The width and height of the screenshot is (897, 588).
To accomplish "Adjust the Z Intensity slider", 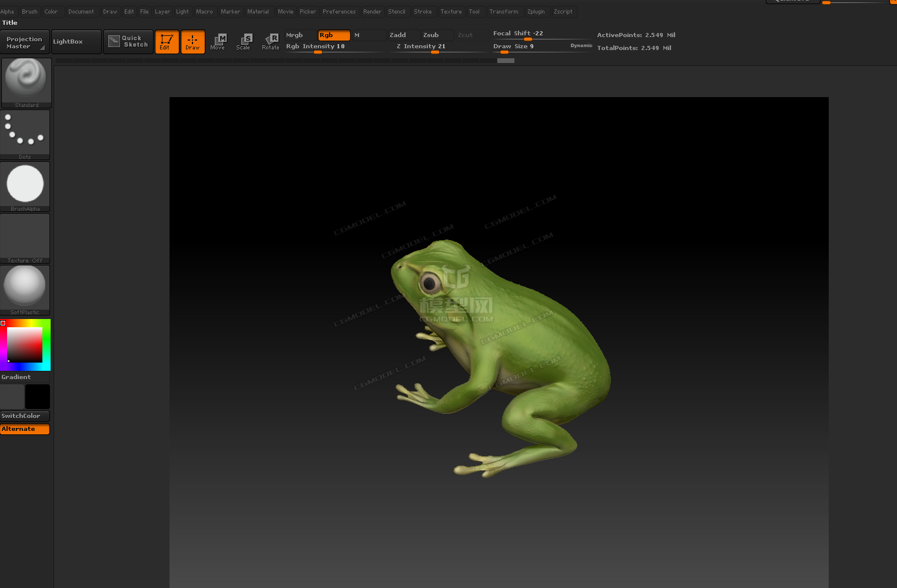I will (438, 47).
